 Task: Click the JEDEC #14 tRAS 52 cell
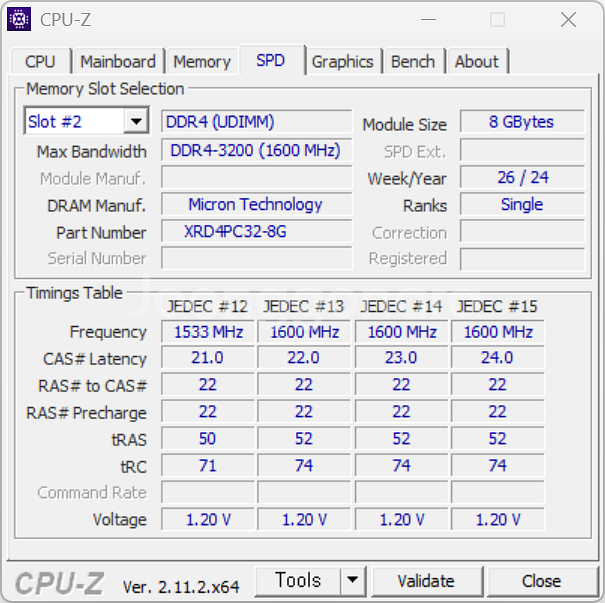(402, 439)
